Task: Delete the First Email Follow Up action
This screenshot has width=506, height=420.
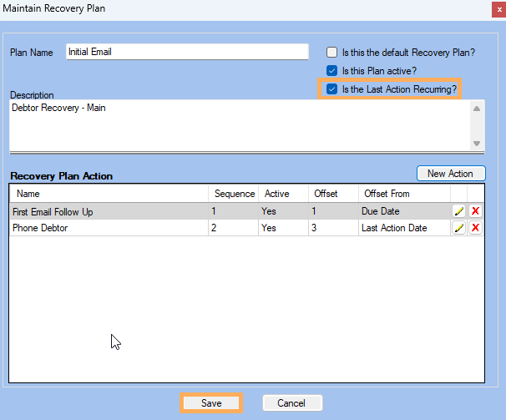Action: coord(475,211)
